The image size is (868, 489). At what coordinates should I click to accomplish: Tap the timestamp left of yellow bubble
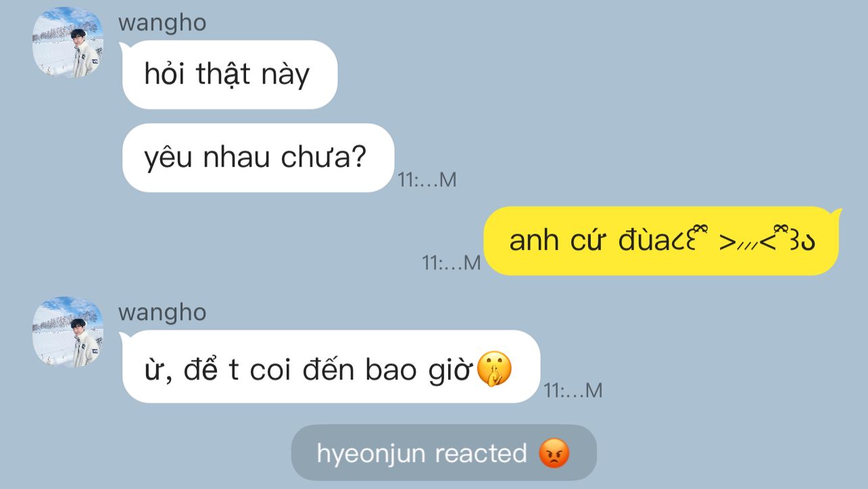452,263
